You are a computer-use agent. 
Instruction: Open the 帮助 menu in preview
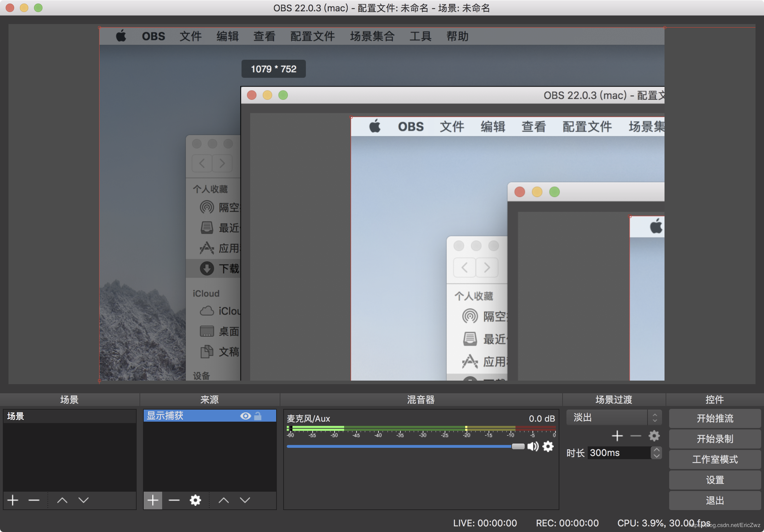point(457,36)
